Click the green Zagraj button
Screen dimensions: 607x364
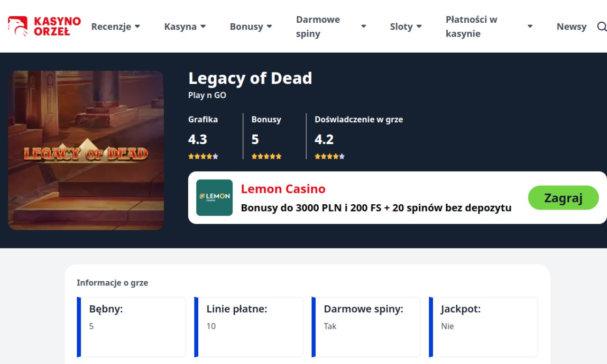[563, 198]
